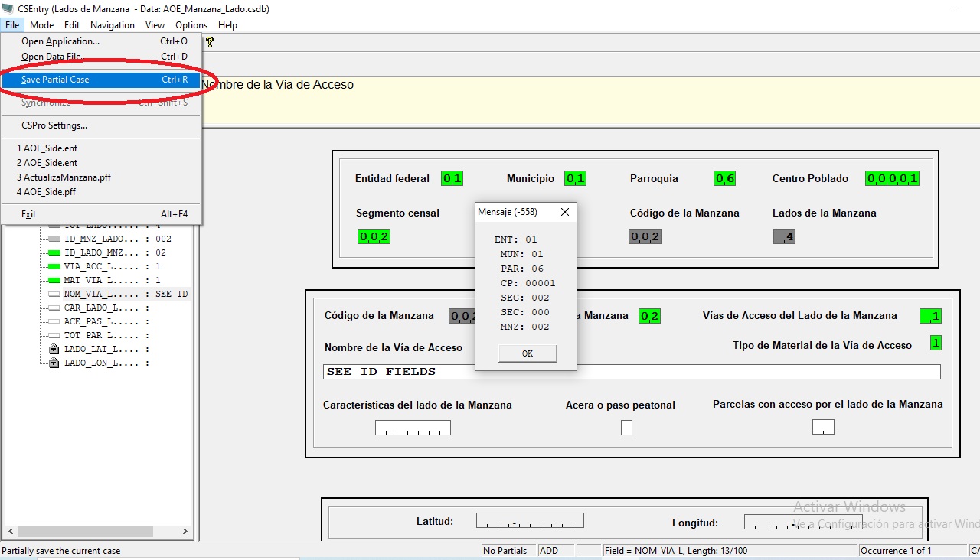Open the Options menu
The height and width of the screenshot is (560, 980).
coord(191,25)
